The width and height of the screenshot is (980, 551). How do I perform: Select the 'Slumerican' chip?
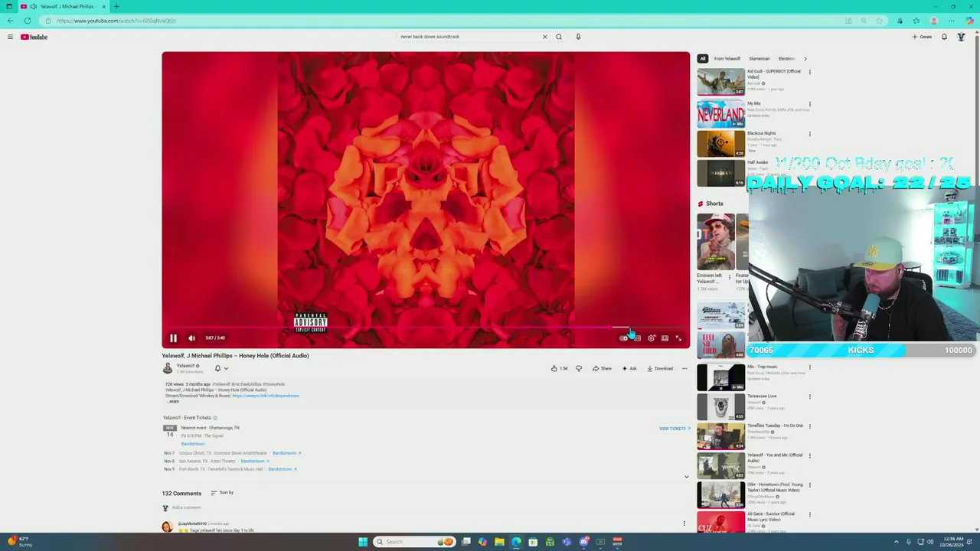click(x=759, y=58)
